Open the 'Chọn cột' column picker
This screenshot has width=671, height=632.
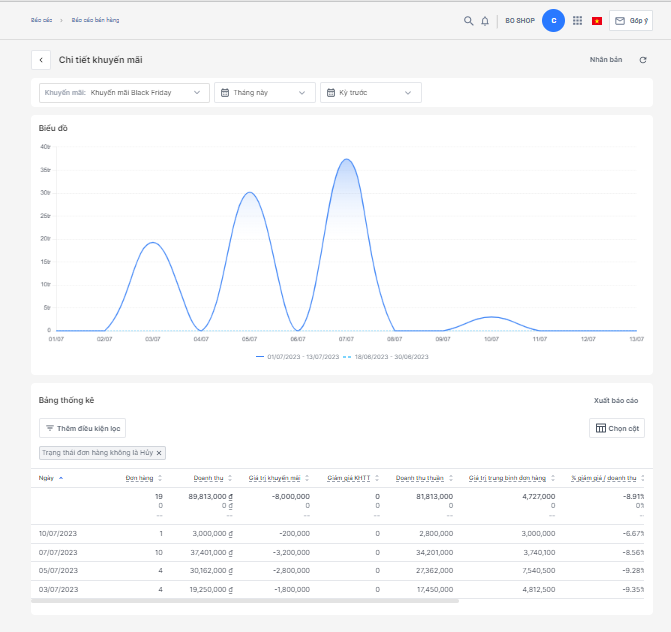(x=616, y=428)
